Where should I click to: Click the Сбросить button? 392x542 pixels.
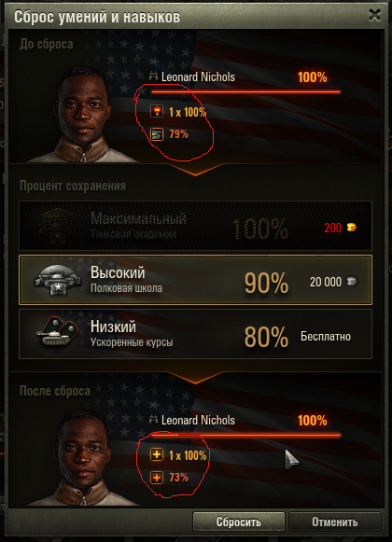(239, 521)
